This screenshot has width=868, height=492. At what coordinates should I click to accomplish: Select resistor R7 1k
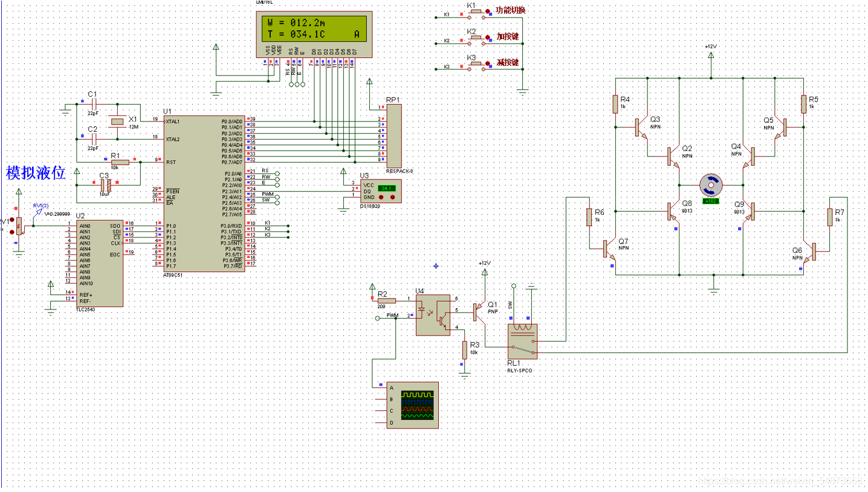(831, 218)
